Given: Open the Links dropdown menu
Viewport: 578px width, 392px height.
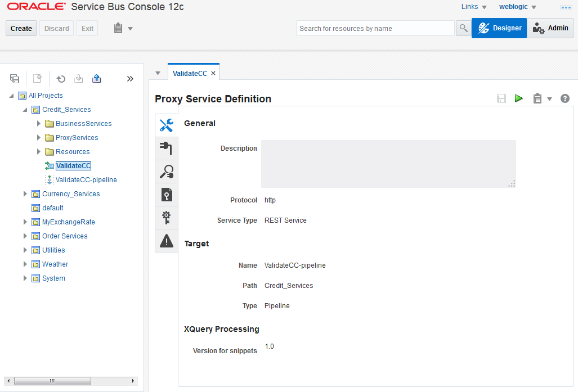Looking at the screenshot, I should pos(474,7).
